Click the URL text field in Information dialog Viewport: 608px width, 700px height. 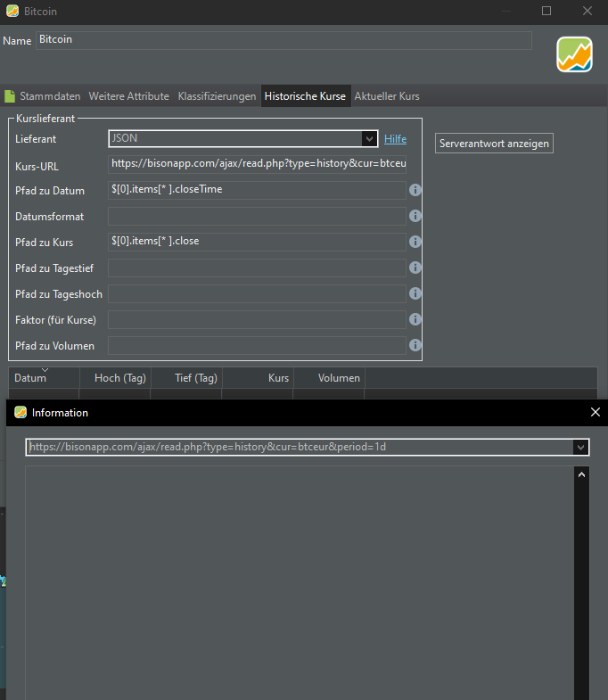[300, 448]
